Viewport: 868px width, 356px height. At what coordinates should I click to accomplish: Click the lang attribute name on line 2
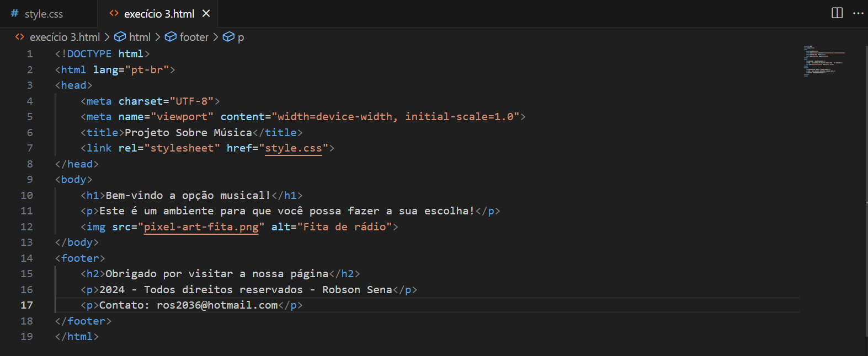pos(106,70)
